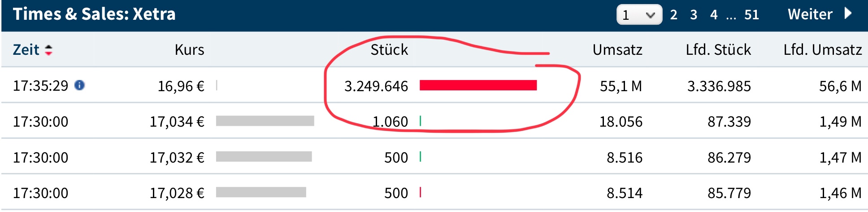Image resolution: width=868 pixels, height=212 pixels.
Task: Click the info icon beside 17:35:29
Action: point(80,85)
